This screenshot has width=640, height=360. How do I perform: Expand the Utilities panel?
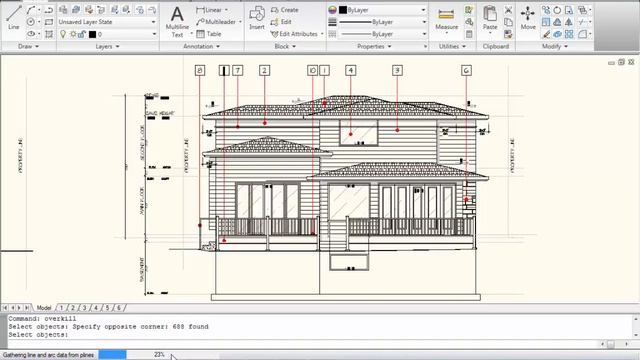tap(452, 47)
